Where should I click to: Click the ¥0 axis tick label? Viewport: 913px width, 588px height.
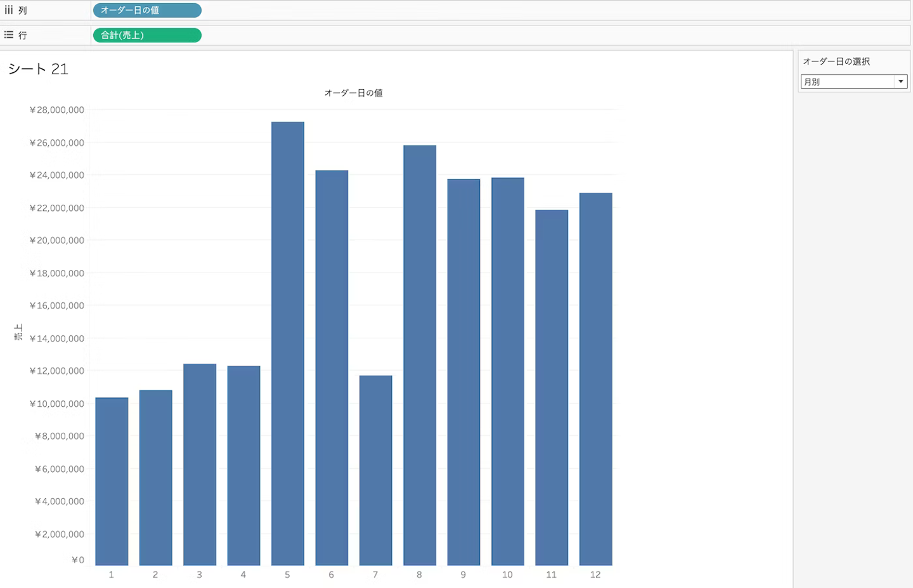click(77, 560)
